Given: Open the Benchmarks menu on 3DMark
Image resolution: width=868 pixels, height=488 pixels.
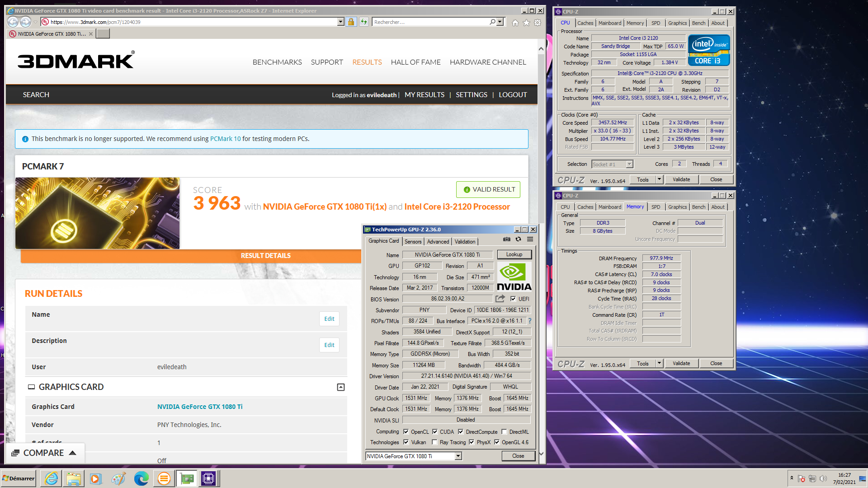Looking at the screenshot, I should tap(277, 62).
